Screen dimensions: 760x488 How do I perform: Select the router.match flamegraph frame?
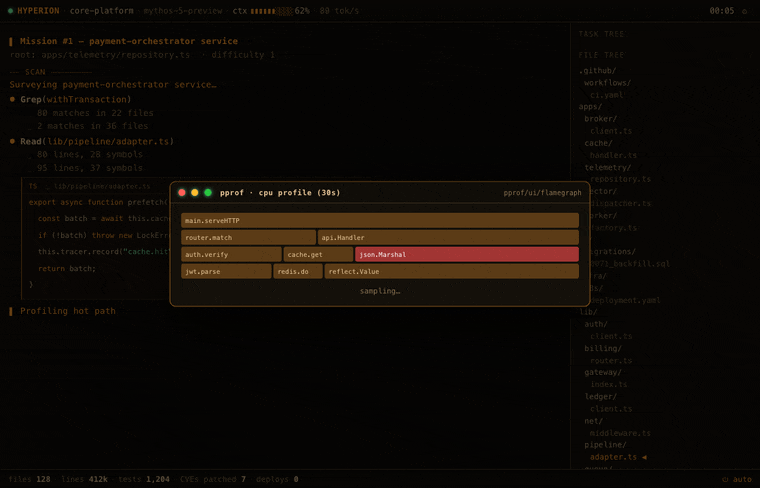[x=248, y=237]
